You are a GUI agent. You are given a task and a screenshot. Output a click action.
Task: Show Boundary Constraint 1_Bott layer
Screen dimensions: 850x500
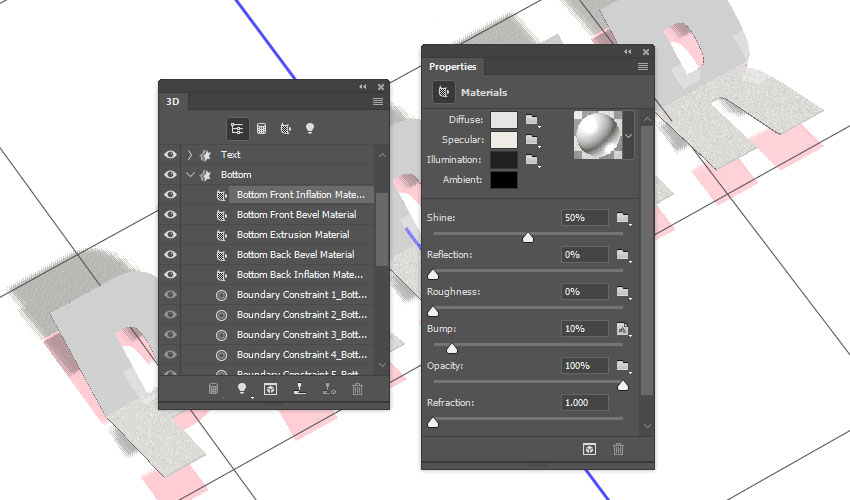170,295
